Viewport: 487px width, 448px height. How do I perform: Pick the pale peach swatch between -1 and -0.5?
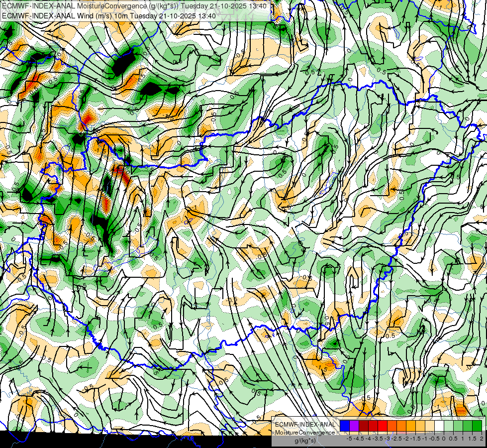coord(430,426)
